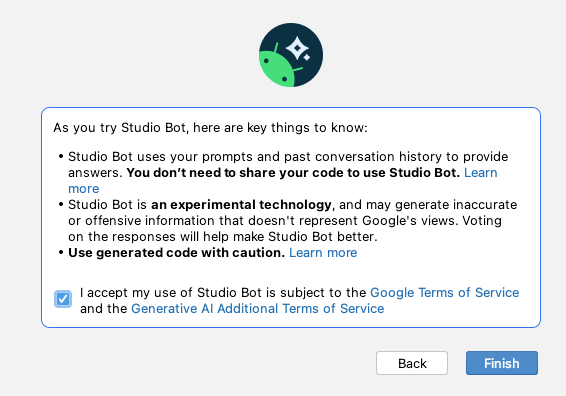The height and width of the screenshot is (396, 566).
Task: Click 'Use generated code with caution.' text
Action: (x=177, y=253)
